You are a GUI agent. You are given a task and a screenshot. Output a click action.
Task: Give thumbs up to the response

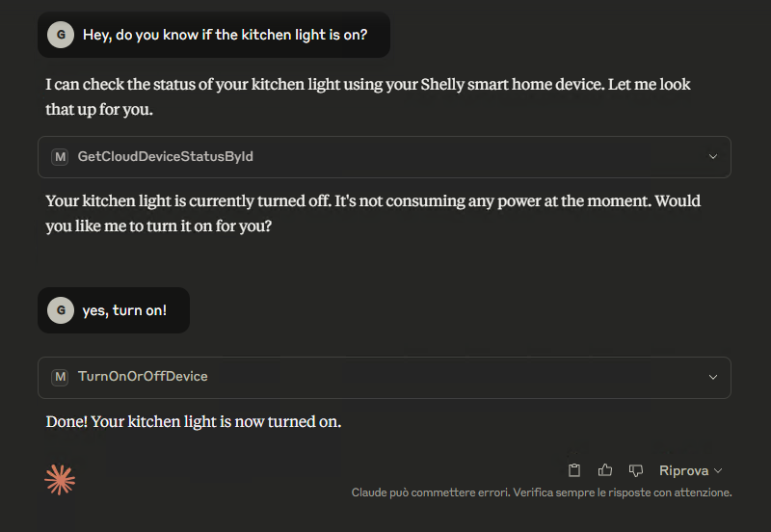(x=605, y=470)
